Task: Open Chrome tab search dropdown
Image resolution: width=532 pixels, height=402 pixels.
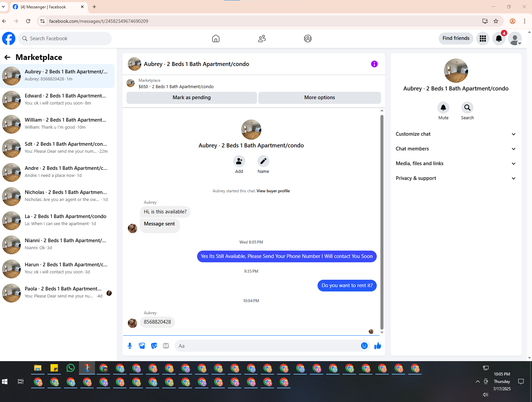Action: pos(3,7)
